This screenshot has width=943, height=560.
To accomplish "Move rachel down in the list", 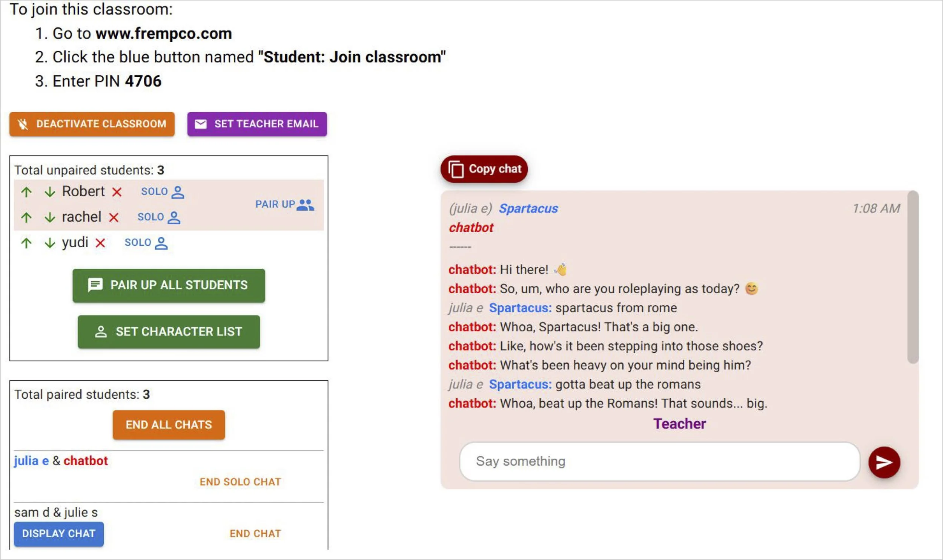I will 50,217.
